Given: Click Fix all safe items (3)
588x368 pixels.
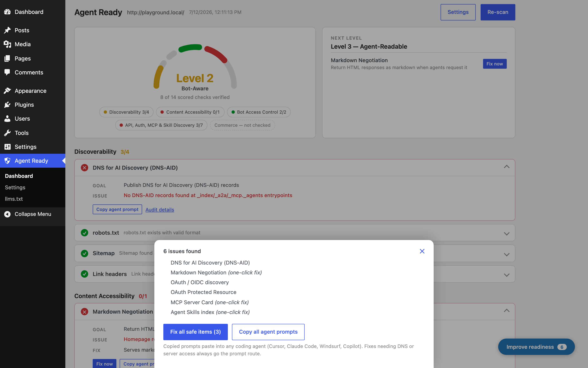Looking at the screenshot, I should (x=195, y=332).
